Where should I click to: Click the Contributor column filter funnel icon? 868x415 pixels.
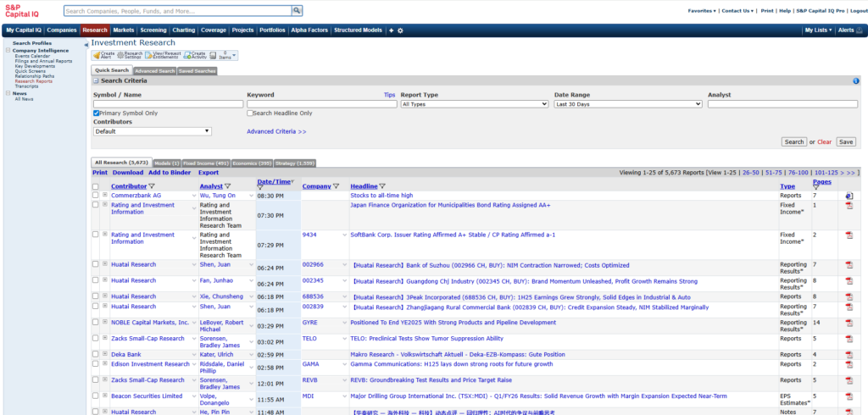tap(152, 186)
